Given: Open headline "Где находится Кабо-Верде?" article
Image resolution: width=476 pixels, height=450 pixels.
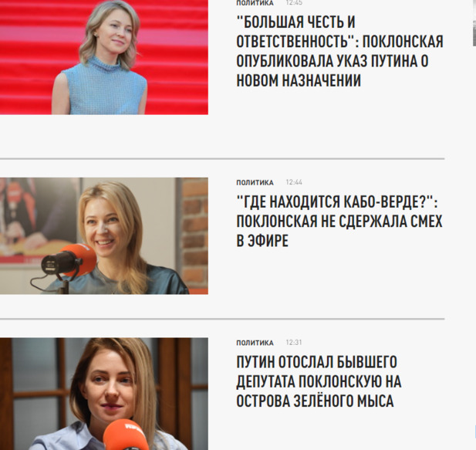Looking at the screenshot, I should (x=339, y=221).
